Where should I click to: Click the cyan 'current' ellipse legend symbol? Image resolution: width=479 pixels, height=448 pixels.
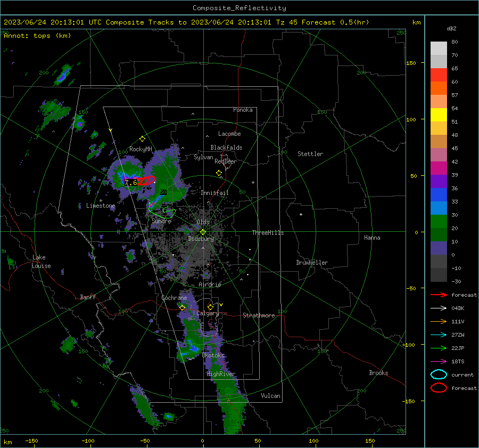point(439,374)
